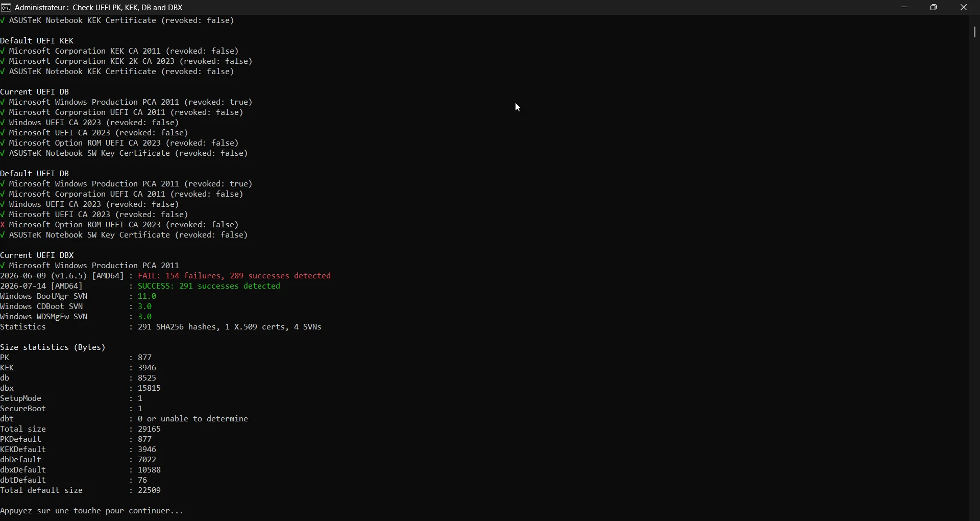The height and width of the screenshot is (521, 980).
Task: Click the PK size value 877
Action: [145, 358]
